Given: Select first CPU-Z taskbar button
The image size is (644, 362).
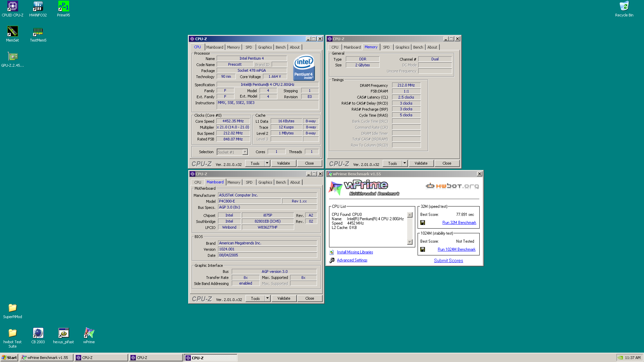Looking at the screenshot, I should (x=101, y=358).
